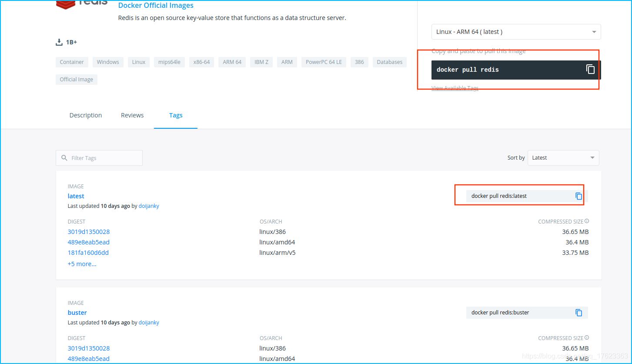Click the Redis description sentence
This screenshot has height=364, width=632.
pyautogui.click(x=232, y=18)
